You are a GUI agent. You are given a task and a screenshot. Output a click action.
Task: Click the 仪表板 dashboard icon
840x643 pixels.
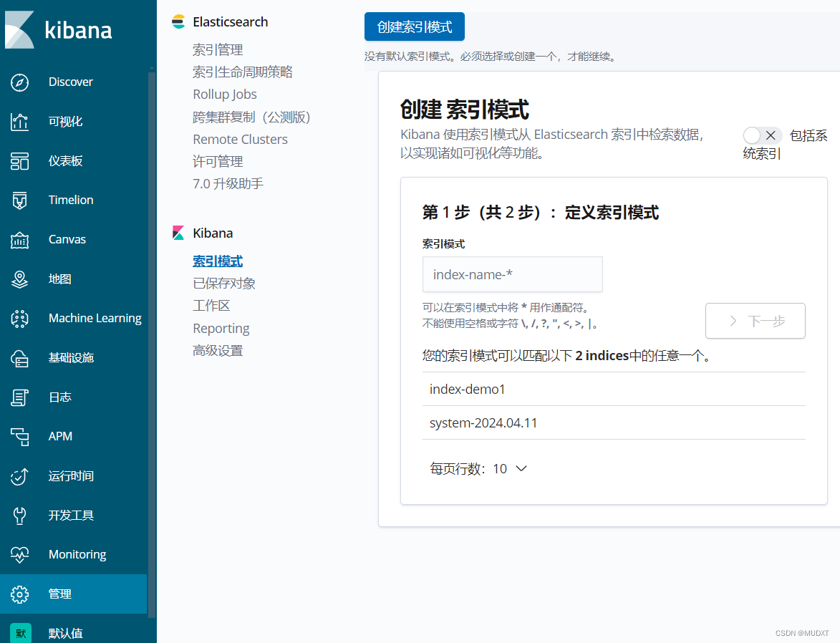coord(20,161)
